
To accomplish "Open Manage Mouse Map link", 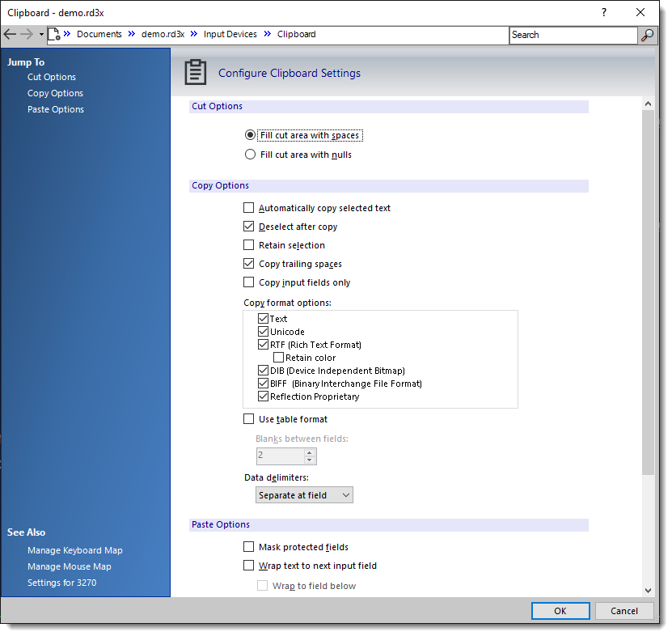I will 70,566.
